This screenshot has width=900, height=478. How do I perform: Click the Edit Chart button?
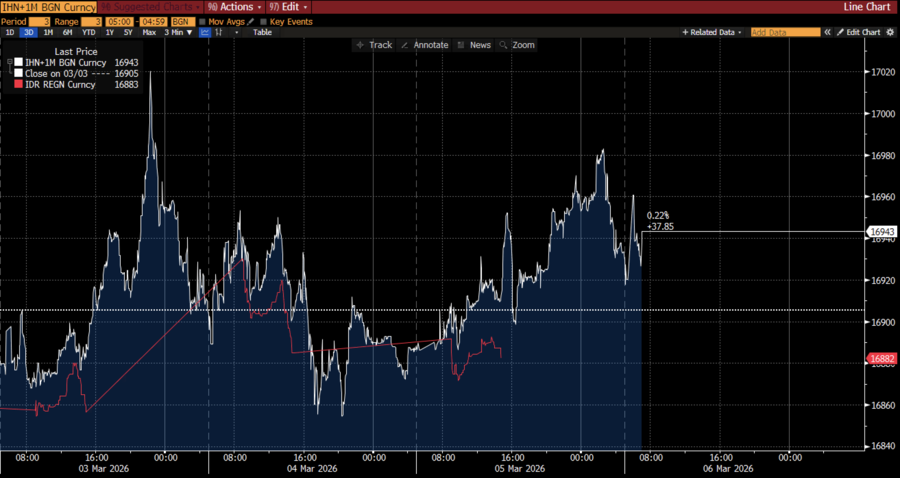pyautogui.click(x=858, y=32)
